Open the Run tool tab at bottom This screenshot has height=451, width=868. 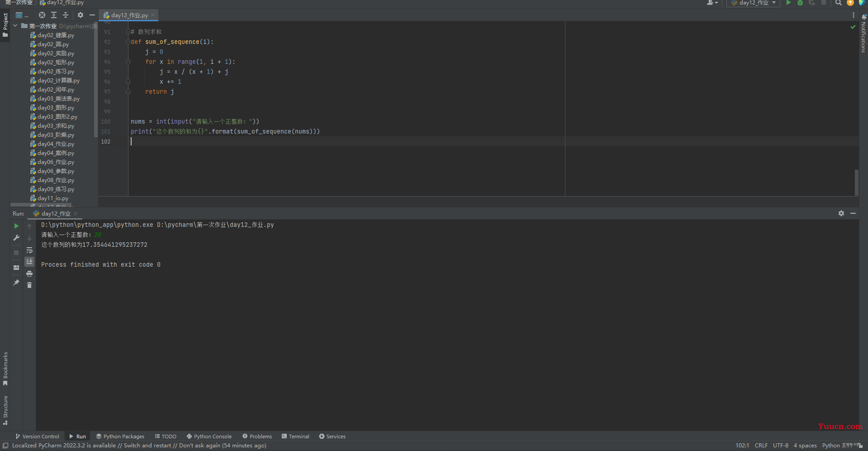click(77, 437)
